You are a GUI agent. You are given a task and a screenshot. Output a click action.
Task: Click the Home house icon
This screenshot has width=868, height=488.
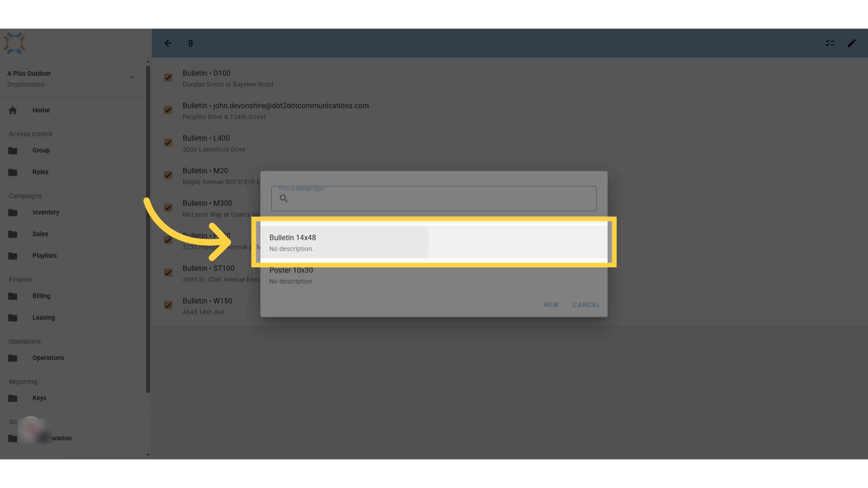pos(13,110)
